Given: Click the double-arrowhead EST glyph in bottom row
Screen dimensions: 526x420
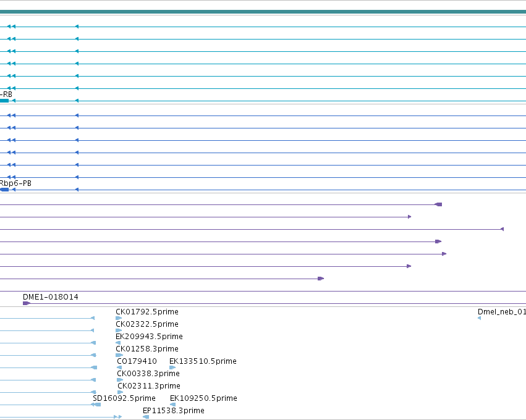Looking at the screenshot, I should click(117, 417).
